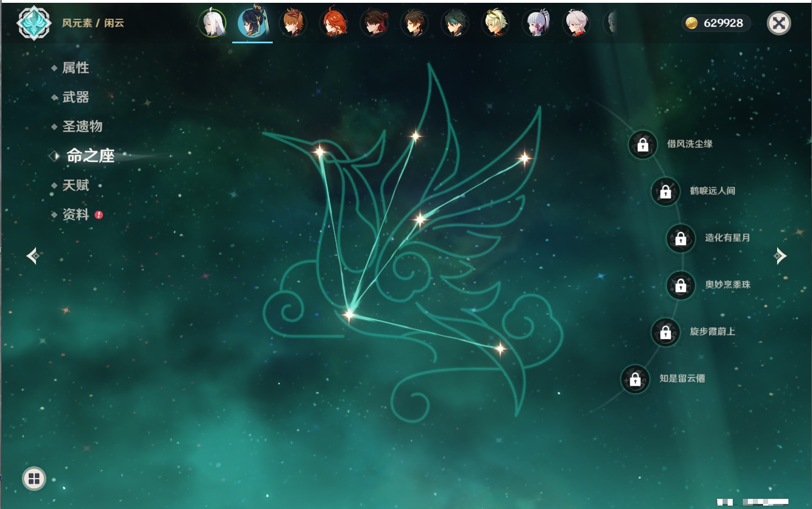Select the brown-haired avatar with hair bun
This screenshot has width=812, height=509.
pos(374,23)
